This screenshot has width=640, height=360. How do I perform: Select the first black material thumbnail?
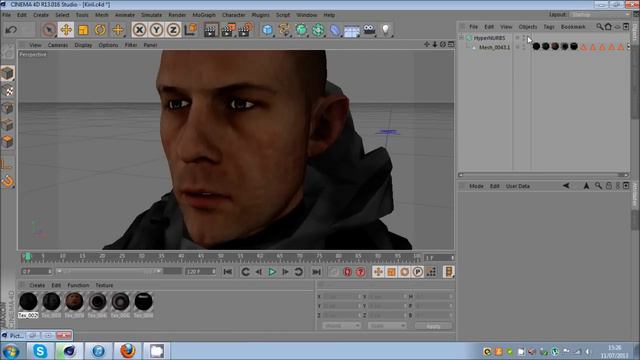point(29,302)
